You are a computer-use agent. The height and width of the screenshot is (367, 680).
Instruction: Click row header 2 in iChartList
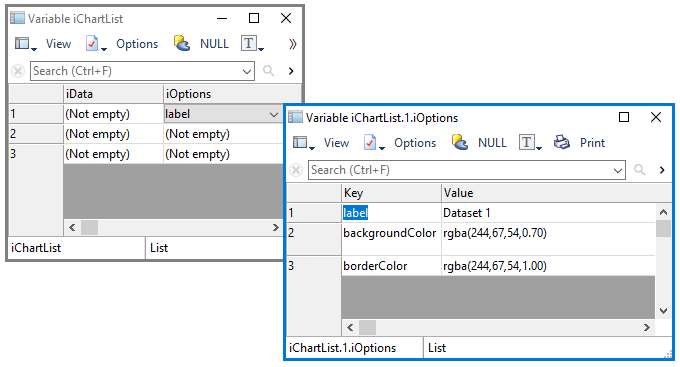(x=36, y=134)
